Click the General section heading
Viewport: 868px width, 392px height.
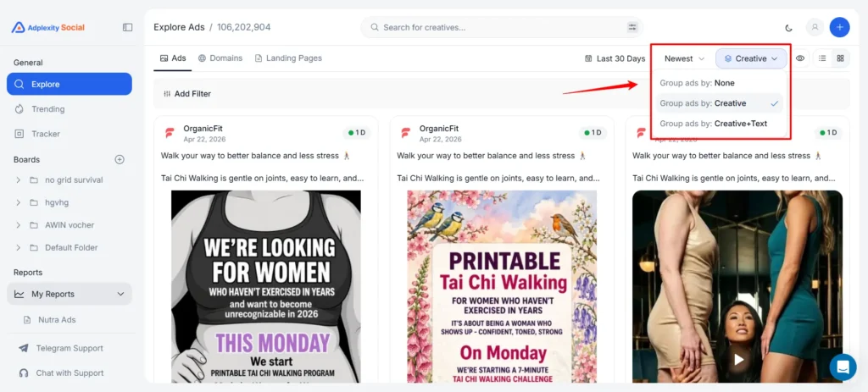pyautogui.click(x=28, y=63)
